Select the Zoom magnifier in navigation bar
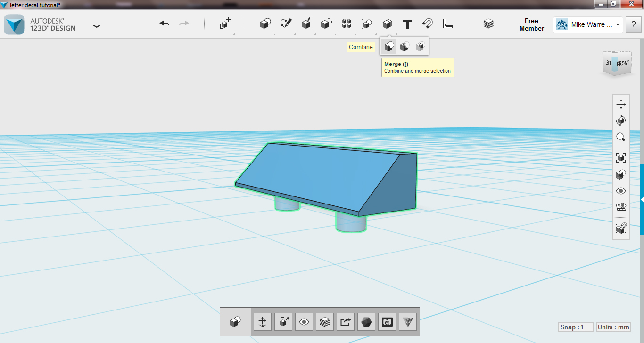The height and width of the screenshot is (343, 644). pyautogui.click(x=621, y=137)
